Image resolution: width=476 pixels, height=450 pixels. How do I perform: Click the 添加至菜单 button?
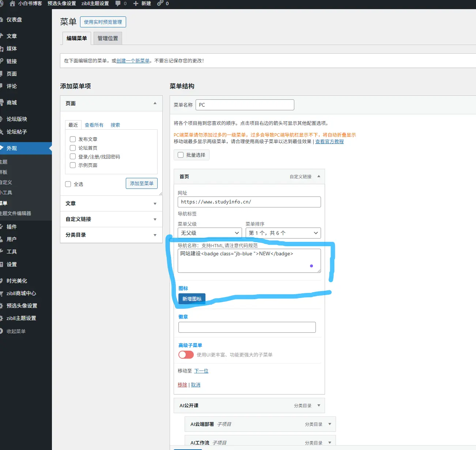click(141, 183)
